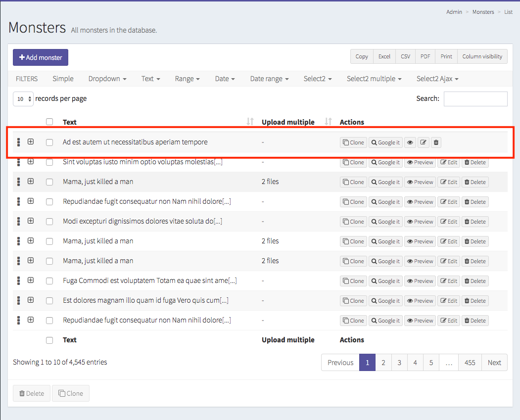
Task: Check the select-all checkbox in the table header
Action: (x=49, y=121)
